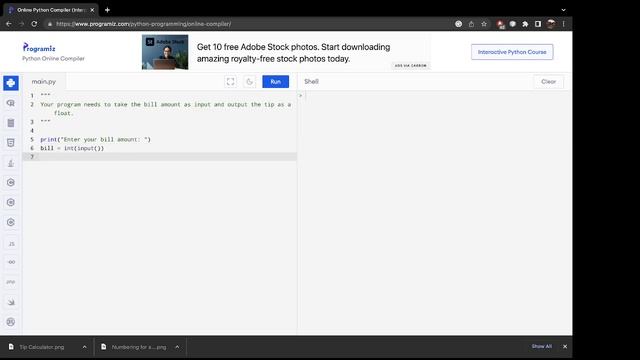Open the Adobe Stock ad text

point(293,53)
